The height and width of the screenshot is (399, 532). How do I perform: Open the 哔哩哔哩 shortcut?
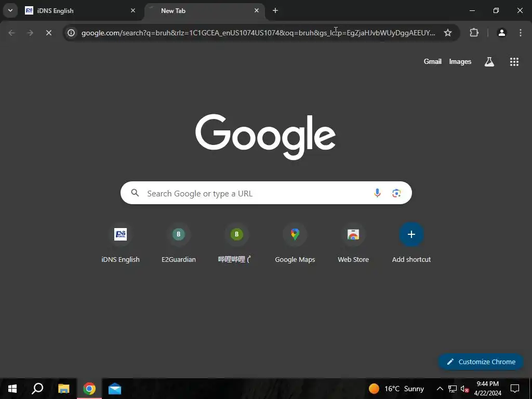coord(236,243)
